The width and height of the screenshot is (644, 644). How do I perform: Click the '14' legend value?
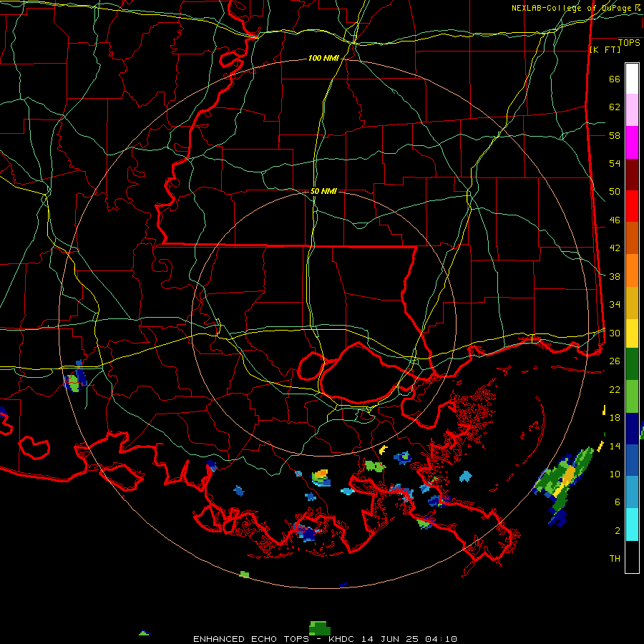coord(615,446)
